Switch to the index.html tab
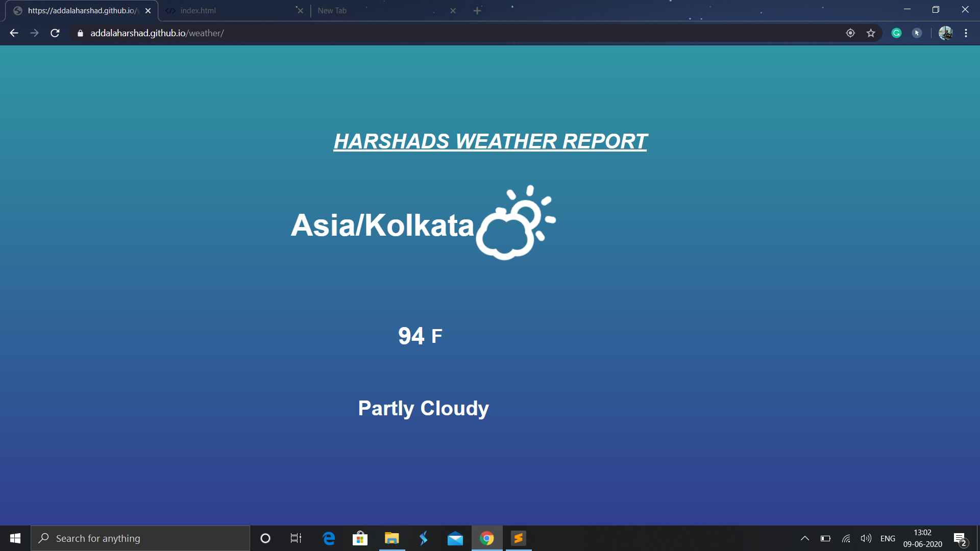The height and width of the screenshot is (551, 980). 198,11
